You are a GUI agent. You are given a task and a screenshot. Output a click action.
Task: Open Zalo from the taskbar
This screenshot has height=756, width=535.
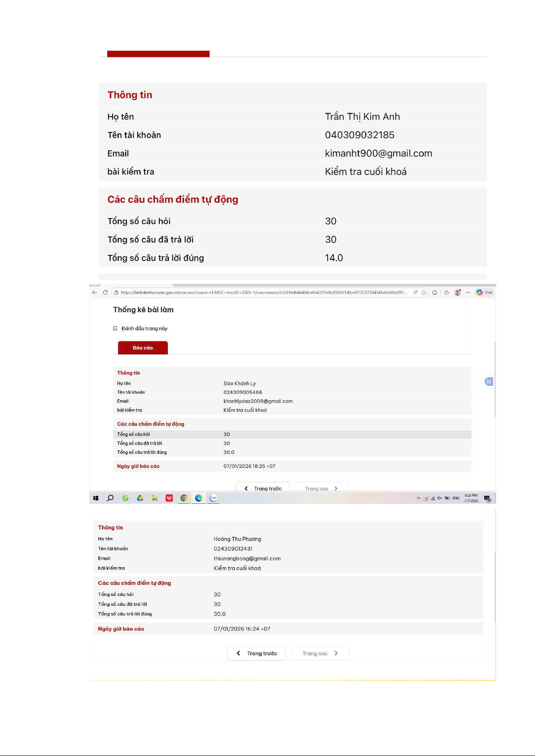[x=213, y=498]
